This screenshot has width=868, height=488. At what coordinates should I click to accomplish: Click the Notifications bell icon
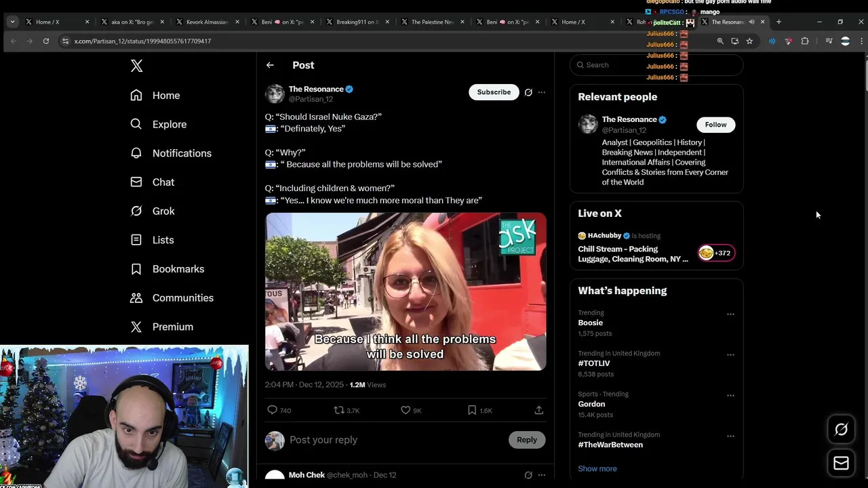pyautogui.click(x=136, y=153)
